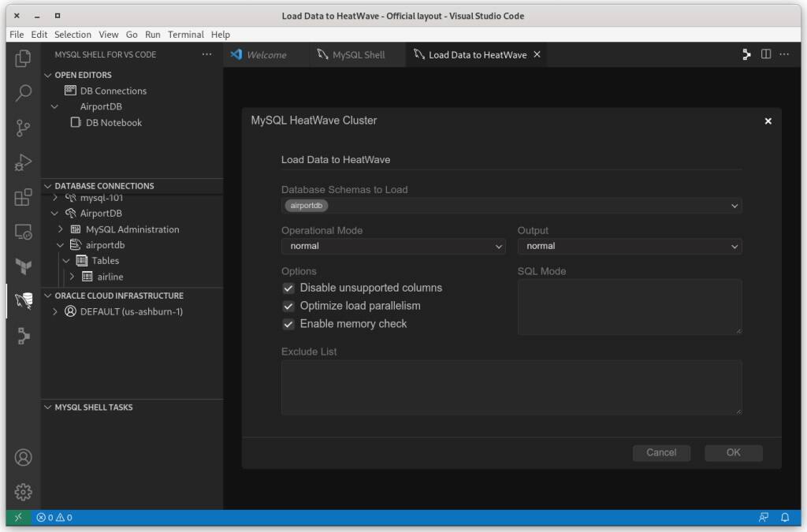Close the MySQL HeatWave Cluster dialog
Viewport: 807px width, 532px height.
(768, 121)
